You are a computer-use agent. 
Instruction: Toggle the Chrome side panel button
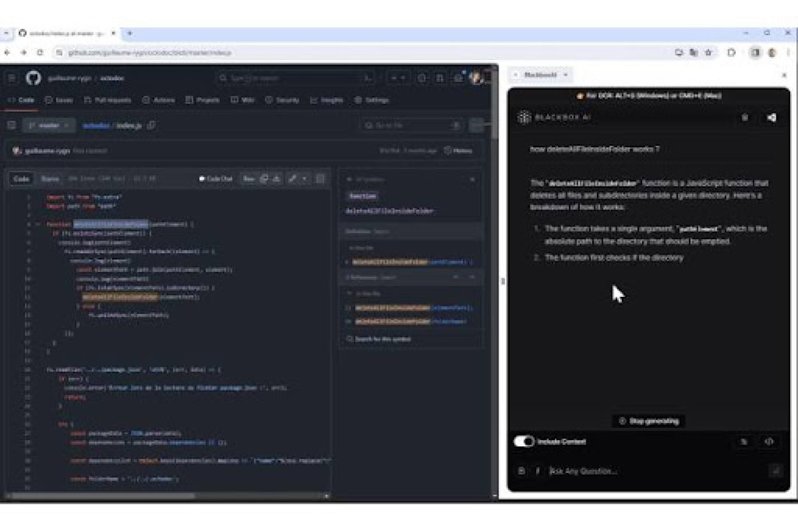pos(755,53)
